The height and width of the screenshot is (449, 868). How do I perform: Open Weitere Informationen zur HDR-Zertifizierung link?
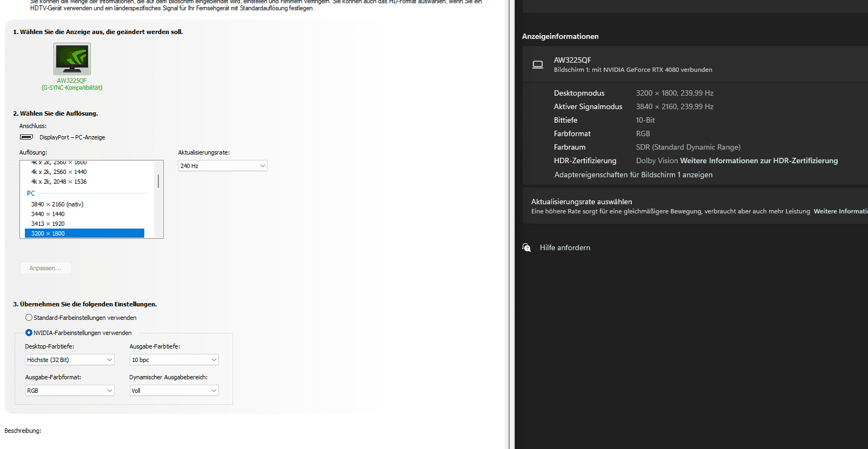click(759, 160)
